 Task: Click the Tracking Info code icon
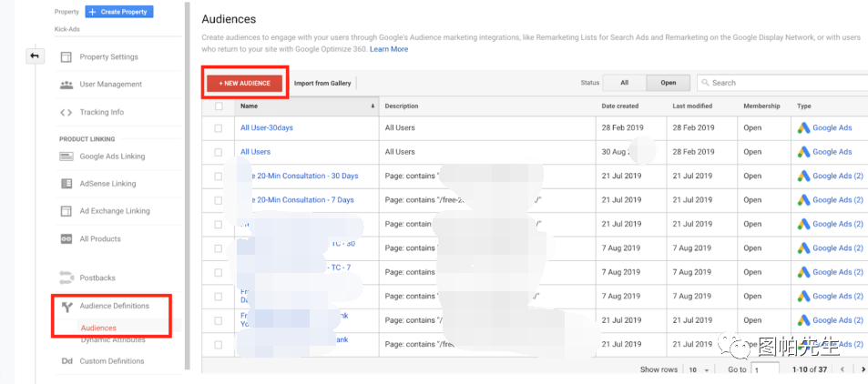(66, 113)
